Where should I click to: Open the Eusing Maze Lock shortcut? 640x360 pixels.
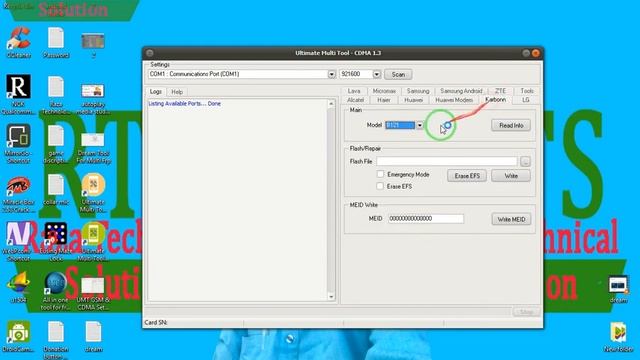coord(56,242)
